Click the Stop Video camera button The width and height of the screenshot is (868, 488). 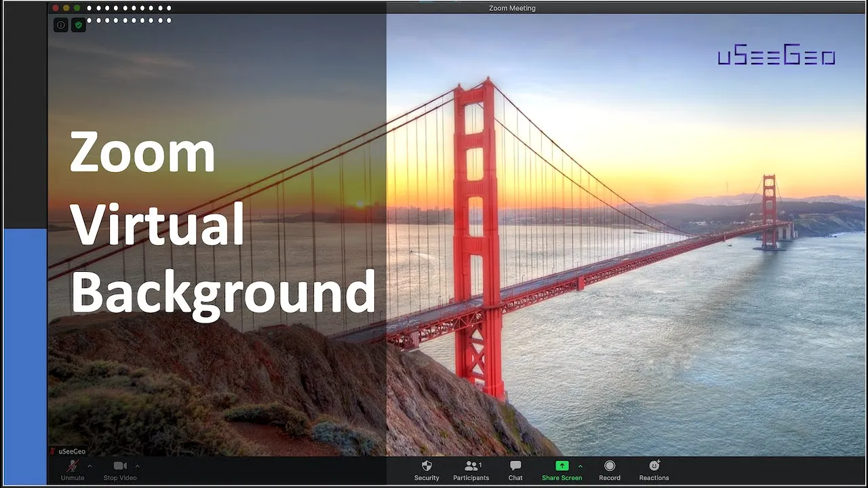[120, 470]
